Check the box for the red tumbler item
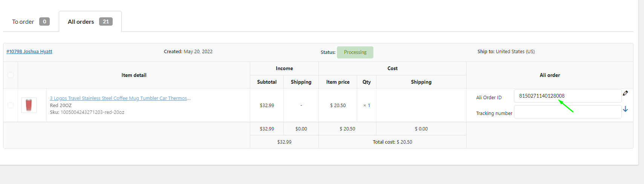The height and width of the screenshot is (184, 644). click(11, 105)
